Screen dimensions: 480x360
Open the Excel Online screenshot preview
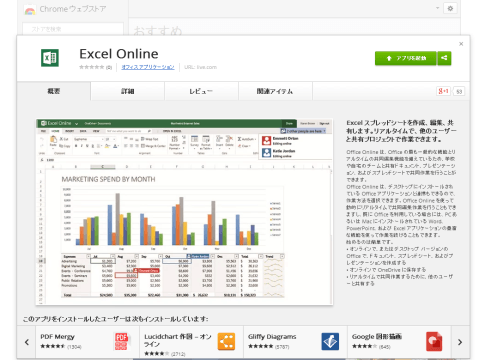click(184, 212)
